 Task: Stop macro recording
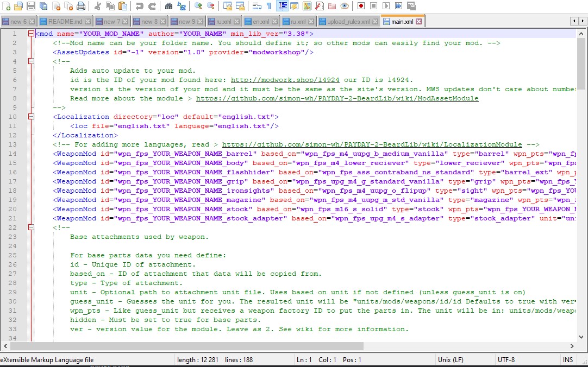click(x=373, y=6)
